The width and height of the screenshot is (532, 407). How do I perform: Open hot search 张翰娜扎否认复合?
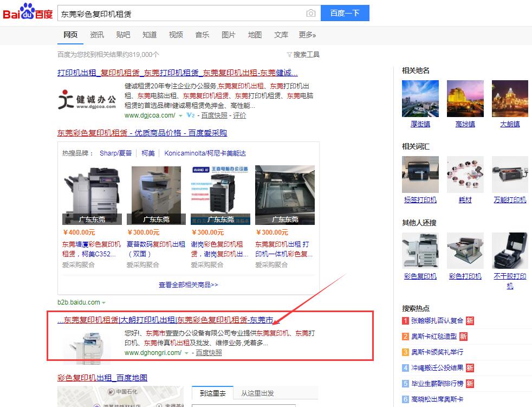point(437,321)
